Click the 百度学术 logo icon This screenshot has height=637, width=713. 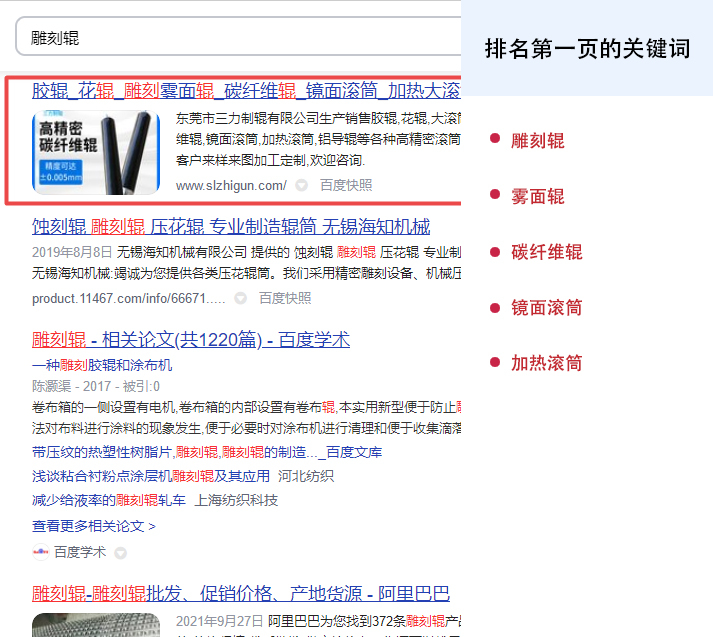pyautogui.click(x=40, y=552)
